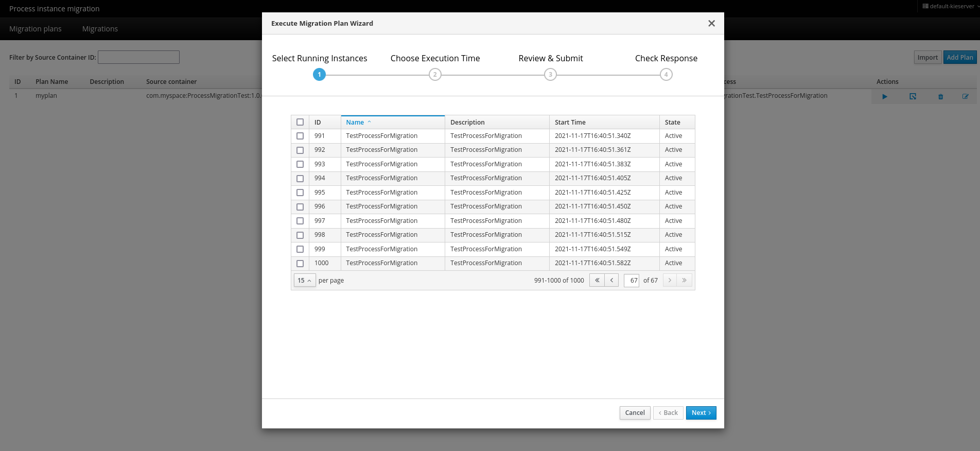Click the Import button

click(x=927, y=57)
